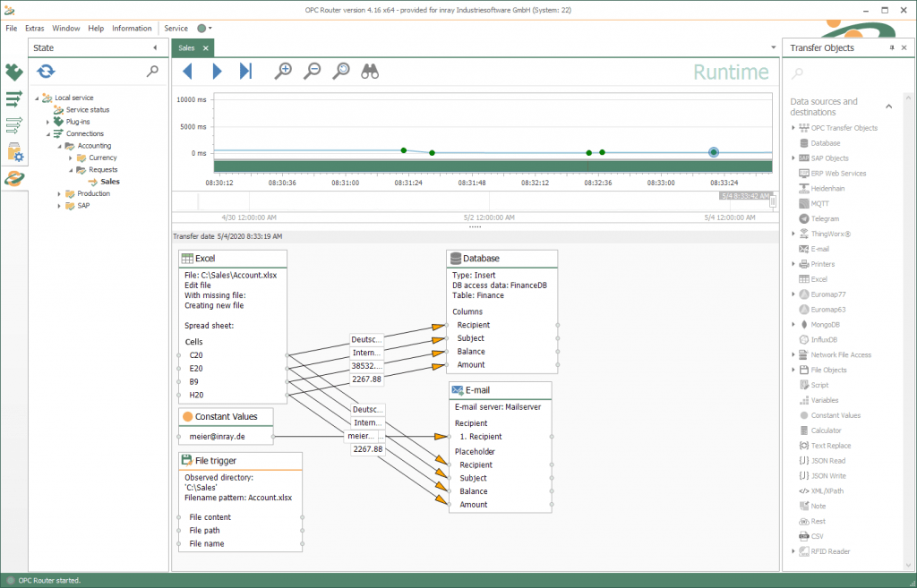The height and width of the screenshot is (588, 917).
Task: Select the E-mail transfer object in list
Action: pos(820,249)
